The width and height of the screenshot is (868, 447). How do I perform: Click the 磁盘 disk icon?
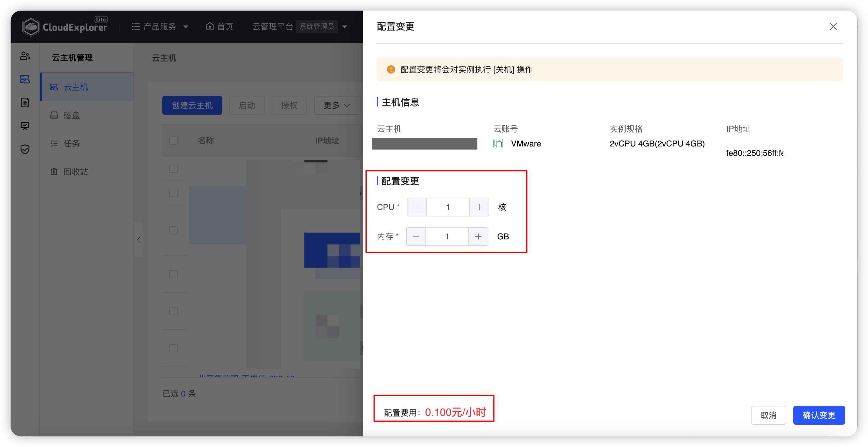(54, 115)
